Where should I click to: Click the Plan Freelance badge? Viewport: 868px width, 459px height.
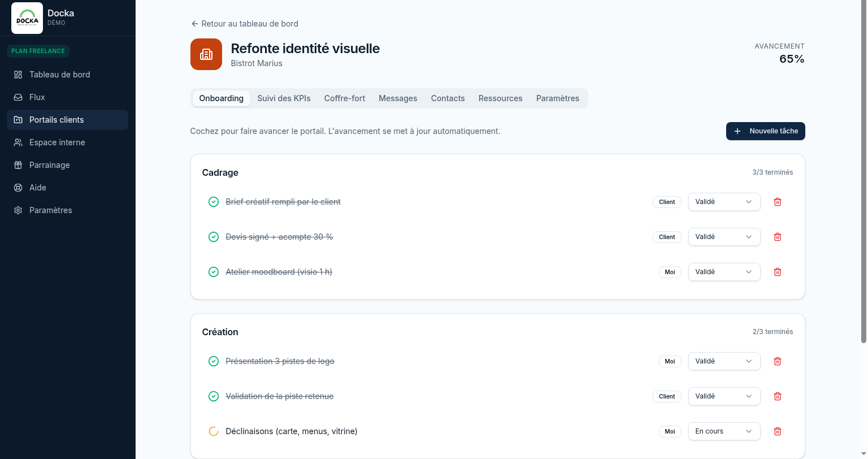point(38,51)
